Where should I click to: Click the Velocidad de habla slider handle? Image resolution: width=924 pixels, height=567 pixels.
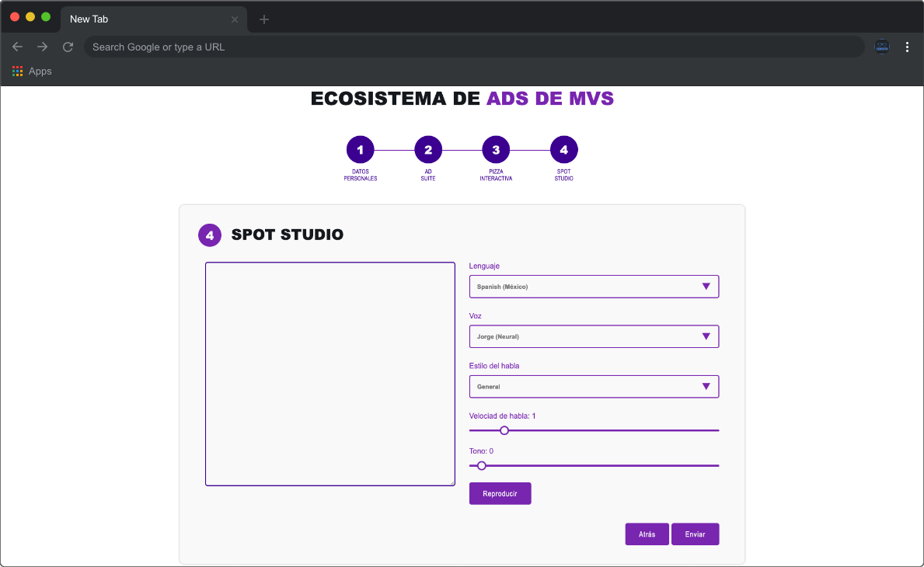pos(504,430)
